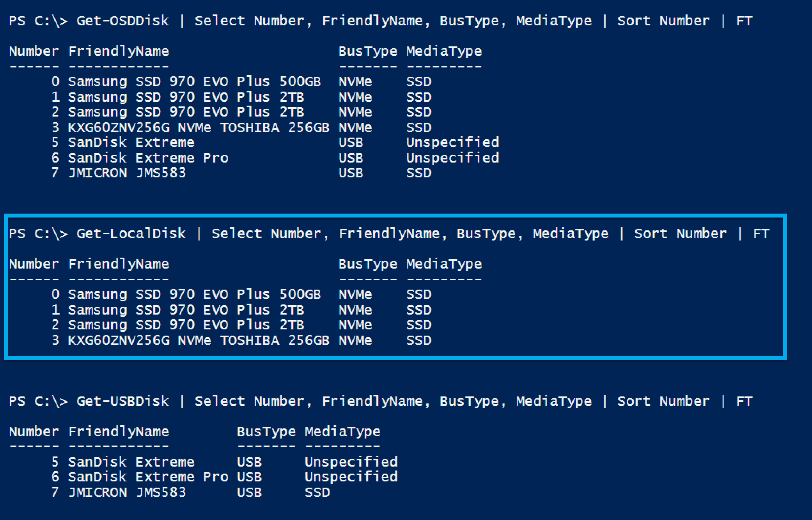Click MediaType header in LocalDisk table
This screenshot has height=520, width=812.
point(444,264)
